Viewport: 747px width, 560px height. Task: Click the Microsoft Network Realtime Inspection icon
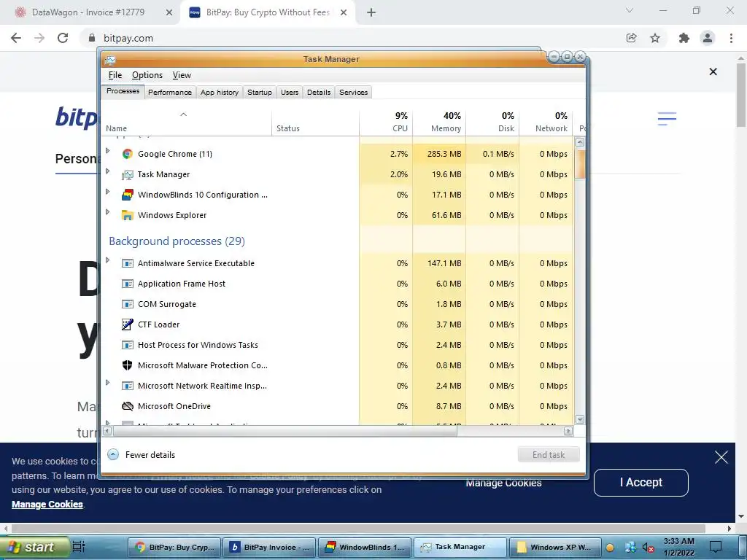point(127,386)
